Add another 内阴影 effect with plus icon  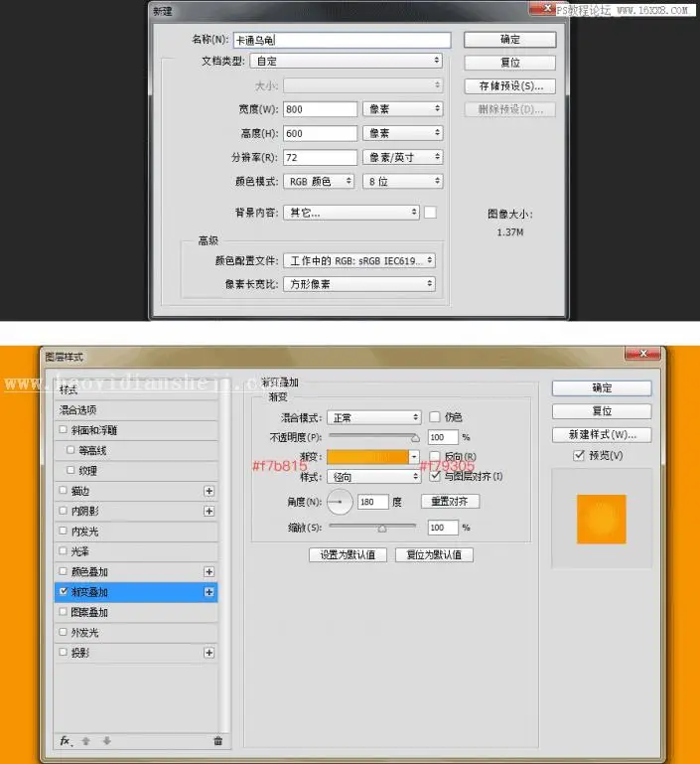(x=209, y=511)
